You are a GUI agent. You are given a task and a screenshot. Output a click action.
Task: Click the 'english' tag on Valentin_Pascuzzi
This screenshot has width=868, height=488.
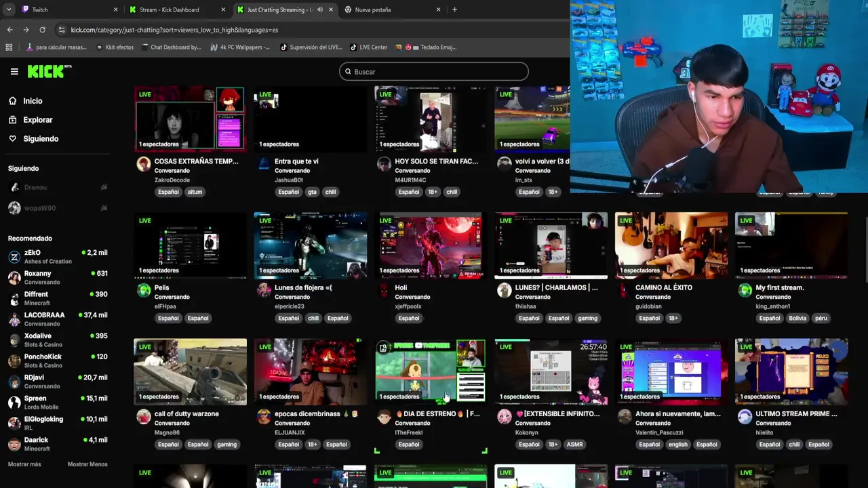pos(677,445)
